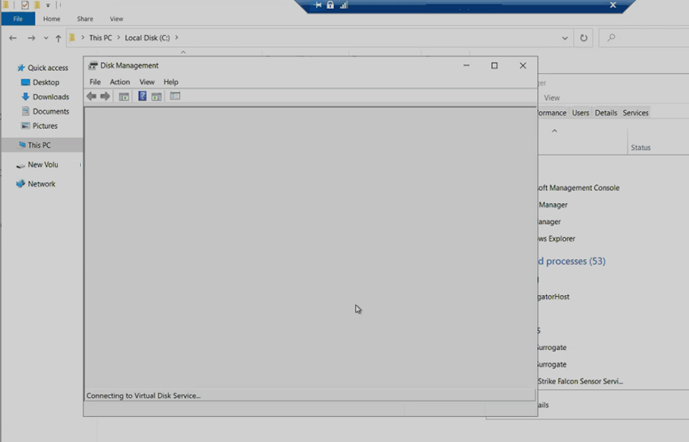Switch to the Services tab in Task Manager

(x=635, y=113)
